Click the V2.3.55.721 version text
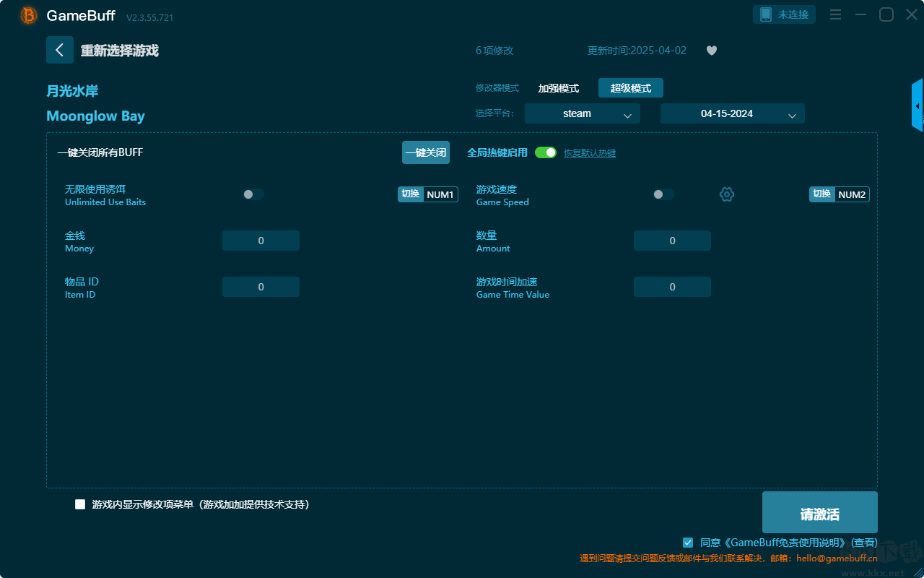 tap(149, 17)
